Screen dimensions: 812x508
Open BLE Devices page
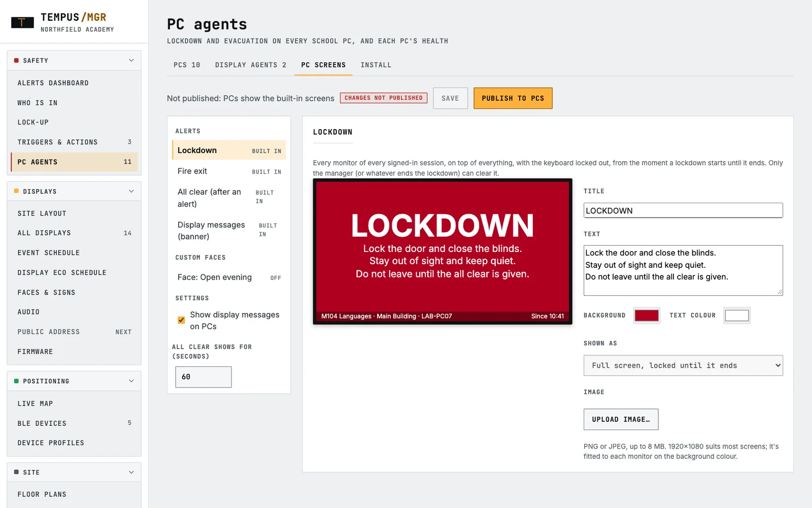74,423
